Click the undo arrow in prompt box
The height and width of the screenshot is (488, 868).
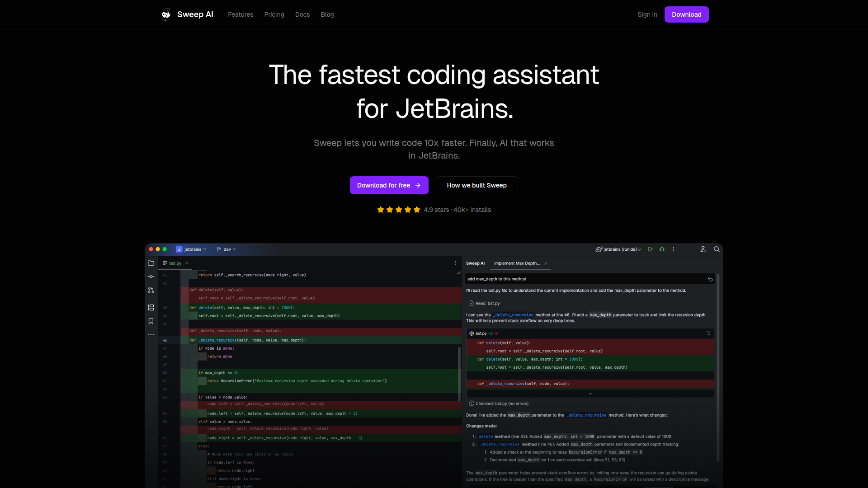coord(710,279)
